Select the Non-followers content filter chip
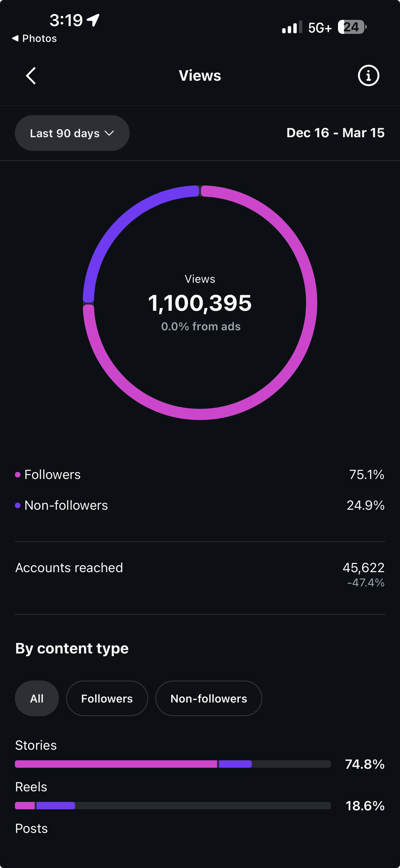The image size is (400, 868). [x=209, y=698]
